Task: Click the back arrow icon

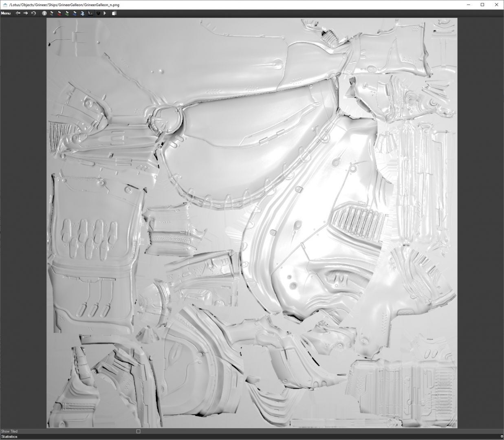Action: [x=18, y=13]
